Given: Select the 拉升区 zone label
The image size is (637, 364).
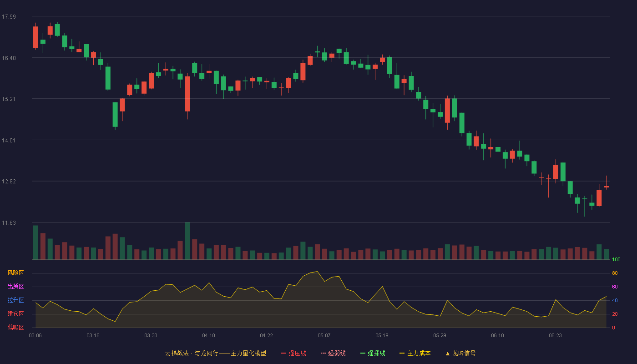Looking at the screenshot, I should click(x=15, y=300).
